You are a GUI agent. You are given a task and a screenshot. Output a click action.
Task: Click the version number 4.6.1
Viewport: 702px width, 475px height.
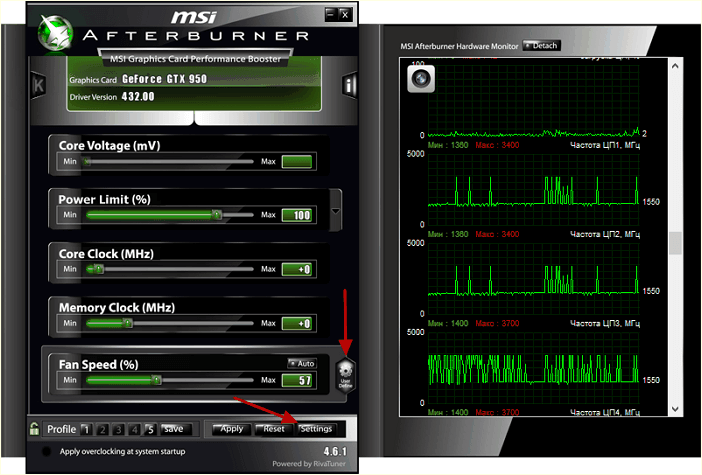tap(335, 451)
